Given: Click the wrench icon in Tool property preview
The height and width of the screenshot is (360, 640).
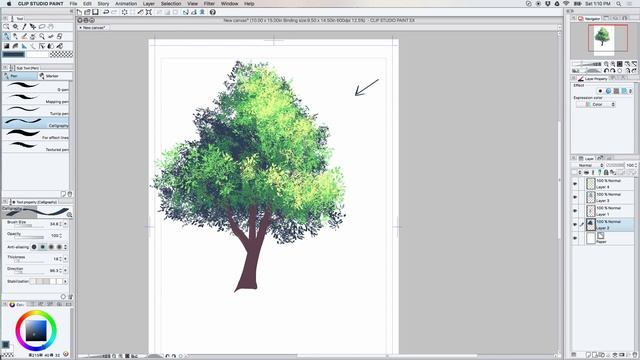Looking at the screenshot, I should pos(69,215).
